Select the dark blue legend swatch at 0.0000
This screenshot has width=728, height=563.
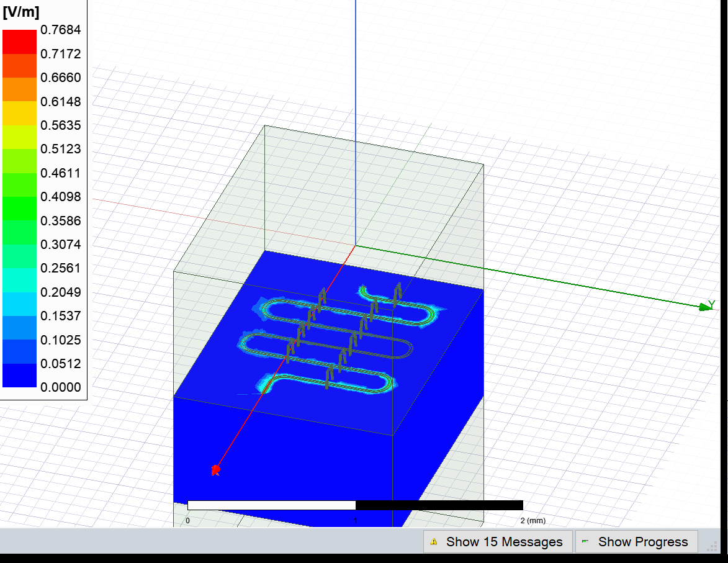coord(19,376)
